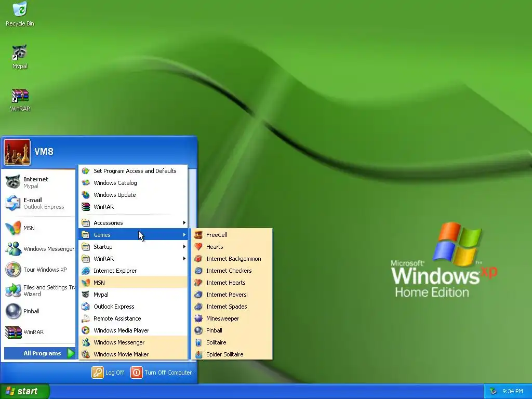The width and height of the screenshot is (532, 399).
Task: Launch Mypal from programs list
Action: [133, 295]
